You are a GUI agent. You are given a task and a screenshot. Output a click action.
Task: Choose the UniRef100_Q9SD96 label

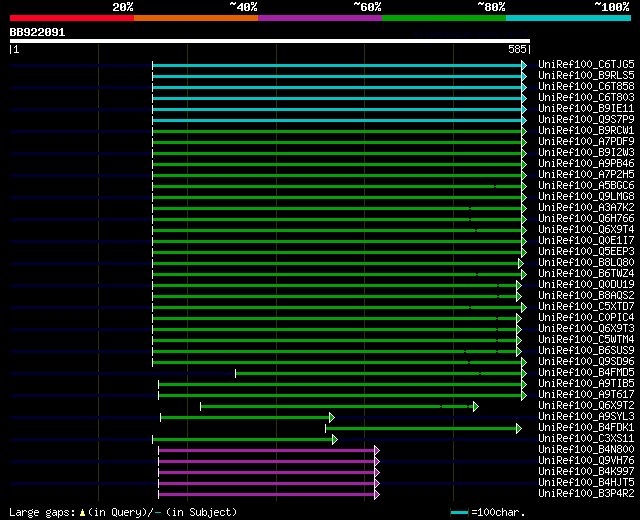point(586,362)
